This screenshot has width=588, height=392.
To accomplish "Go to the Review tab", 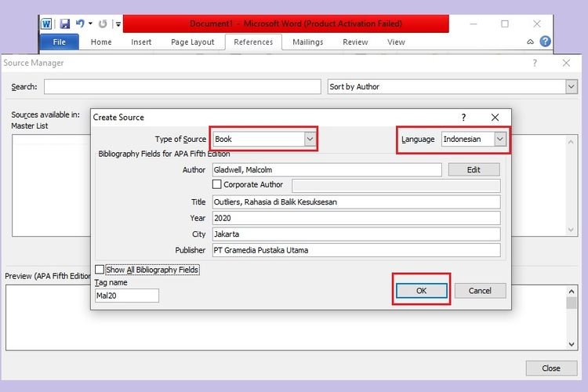I will coord(355,42).
